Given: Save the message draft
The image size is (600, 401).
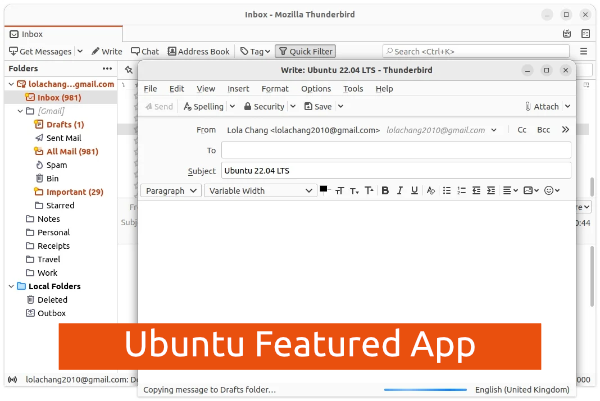Looking at the screenshot, I should pos(318,107).
